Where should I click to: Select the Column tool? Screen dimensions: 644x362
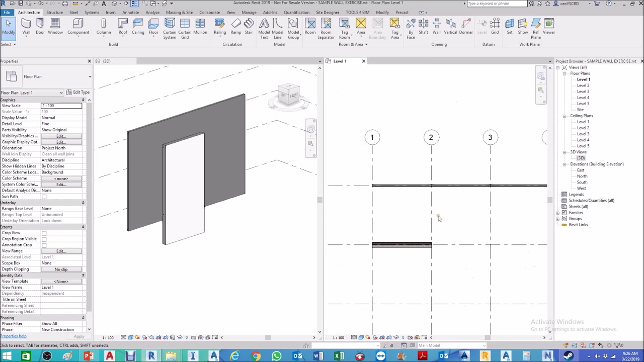[104, 27]
